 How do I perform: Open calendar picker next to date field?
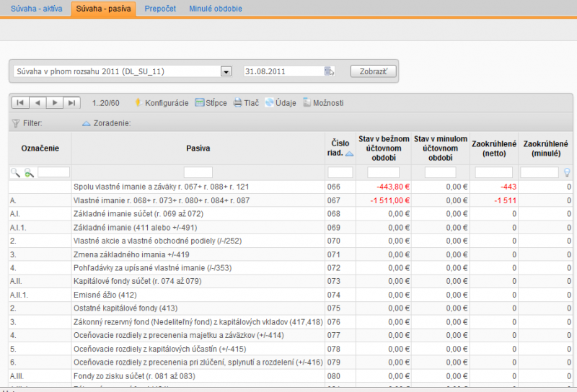pyautogui.click(x=330, y=71)
